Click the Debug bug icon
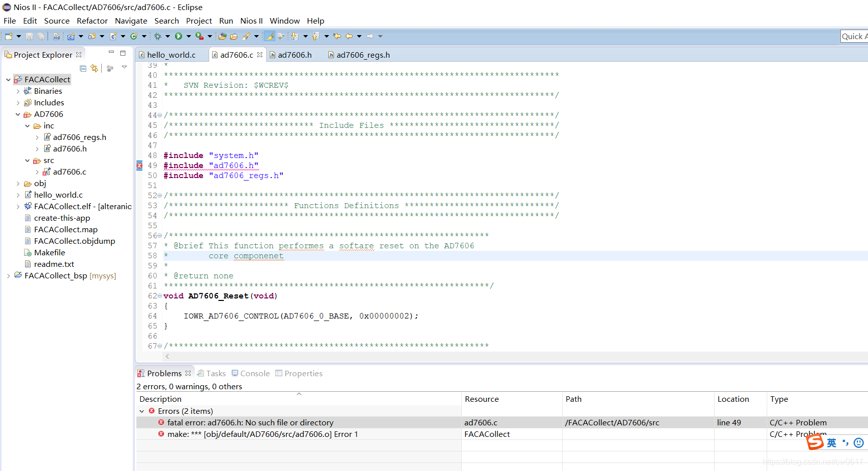Screen dimensions: 868x471 (157, 36)
